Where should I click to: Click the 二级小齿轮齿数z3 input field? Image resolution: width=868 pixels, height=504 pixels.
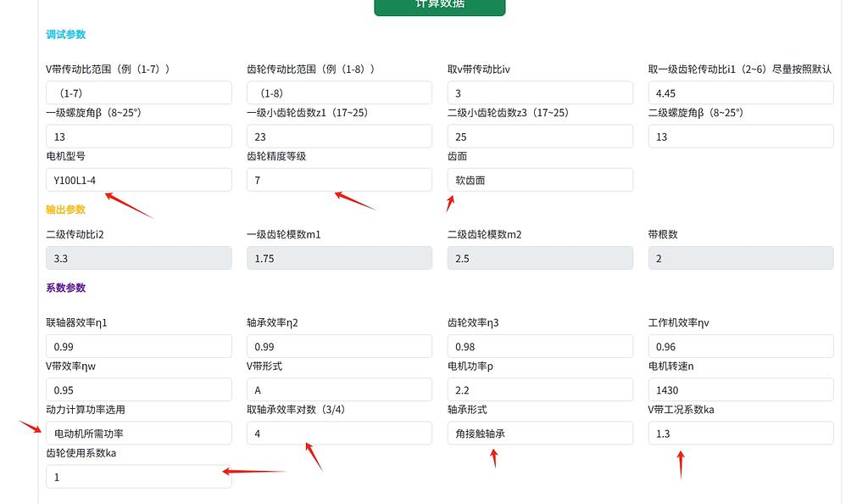click(540, 137)
